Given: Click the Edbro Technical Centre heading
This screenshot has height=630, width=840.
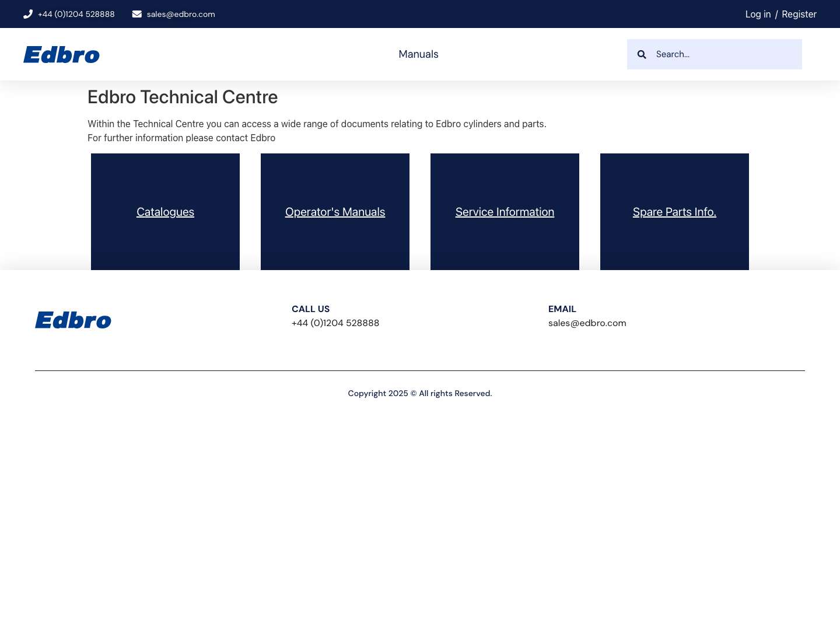Looking at the screenshot, I should tap(183, 97).
